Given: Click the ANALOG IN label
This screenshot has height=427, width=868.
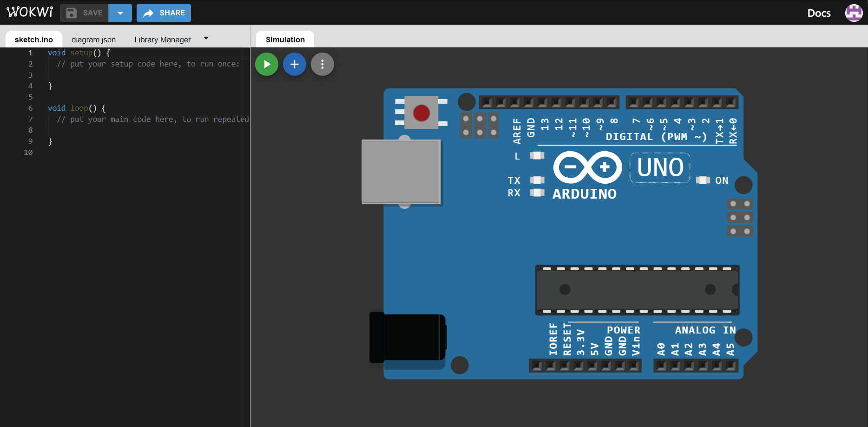Looking at the screenshot, I should 705,330.
